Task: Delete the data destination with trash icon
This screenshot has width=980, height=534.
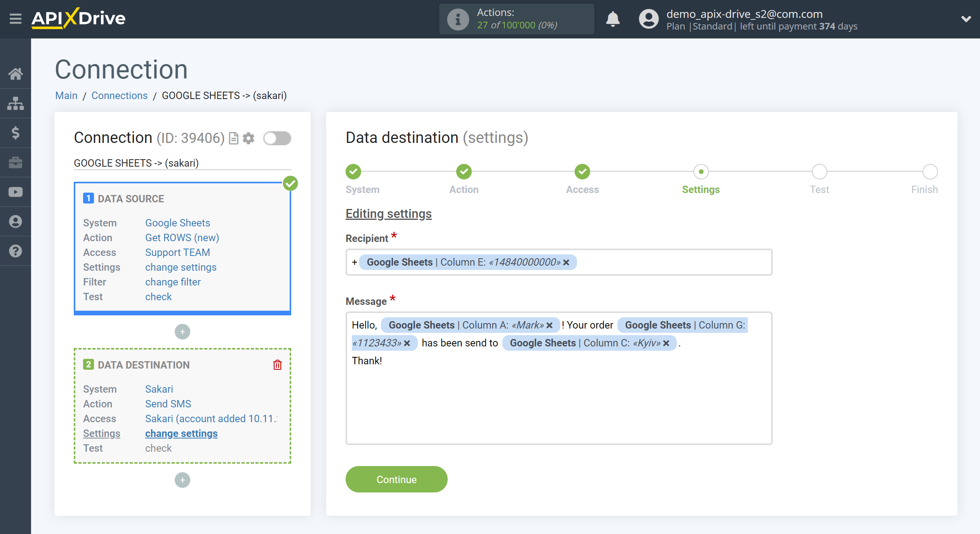Action: 277,365
